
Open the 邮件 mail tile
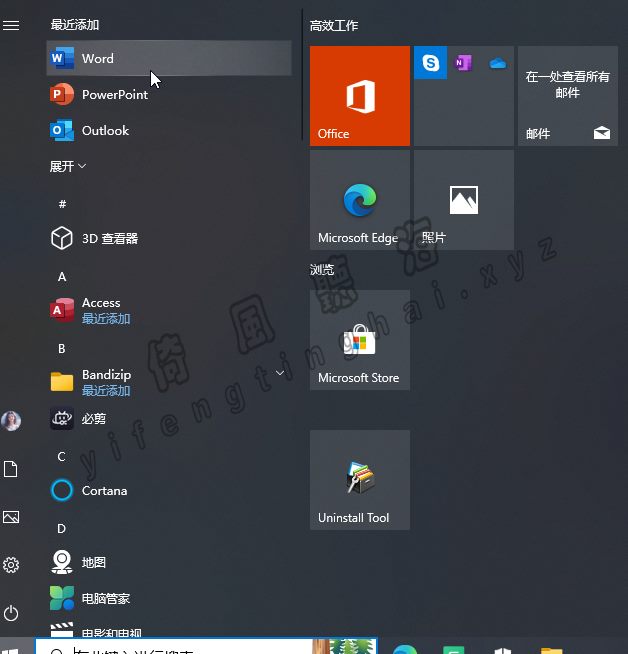[568, 96]
